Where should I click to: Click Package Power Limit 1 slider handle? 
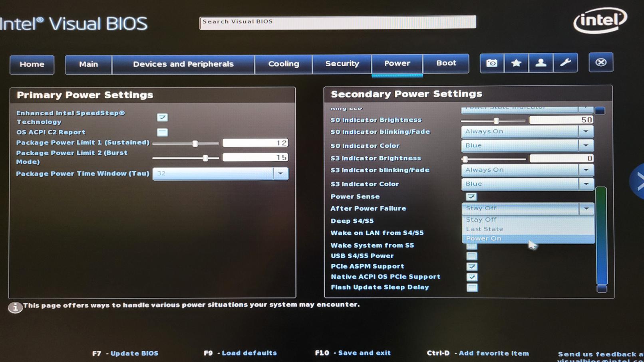(x=195, y=144)
